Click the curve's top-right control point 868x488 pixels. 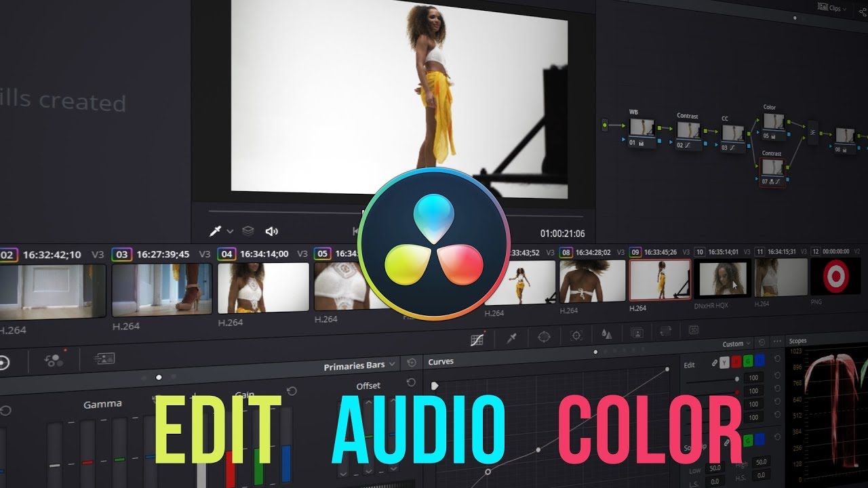[x=667, y=369]
